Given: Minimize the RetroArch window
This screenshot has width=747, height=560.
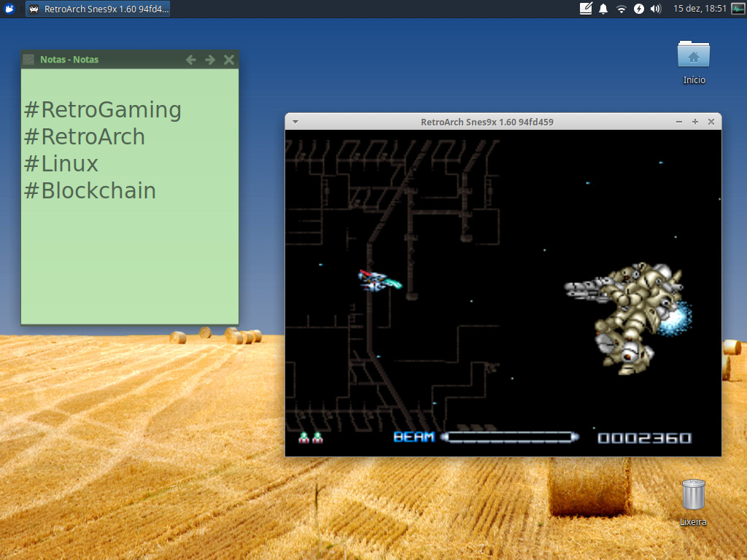Looking at the screenshot, I should pyautogui.click(x=679, y=122).
